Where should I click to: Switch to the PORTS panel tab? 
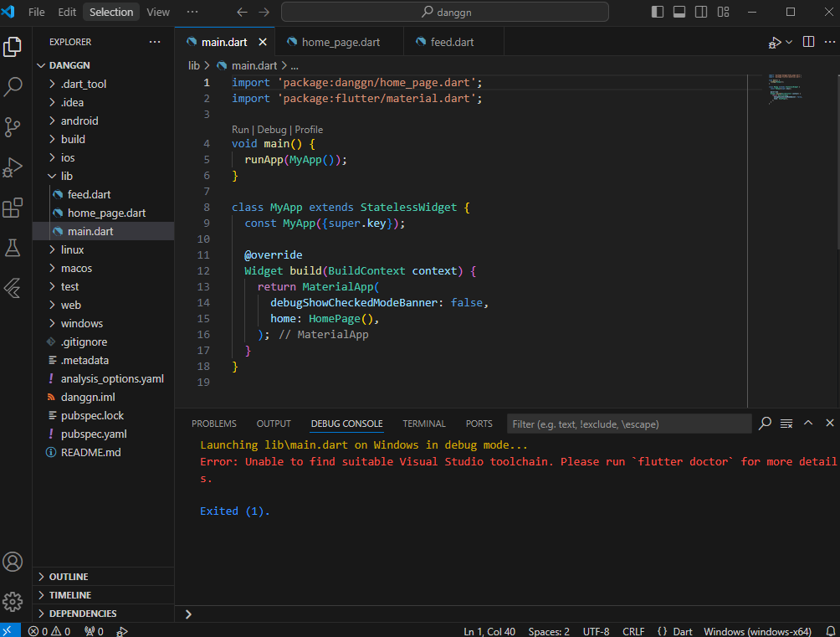[479, 424]
